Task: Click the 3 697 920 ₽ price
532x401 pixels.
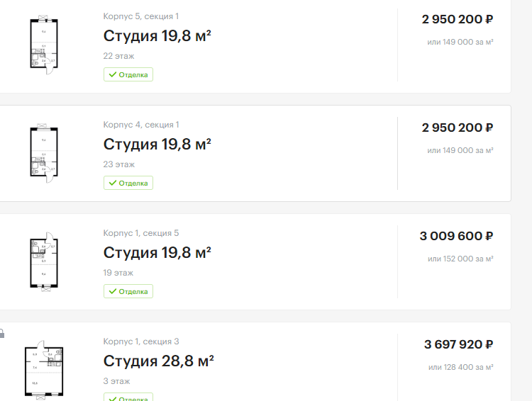Action: point(458,344)
